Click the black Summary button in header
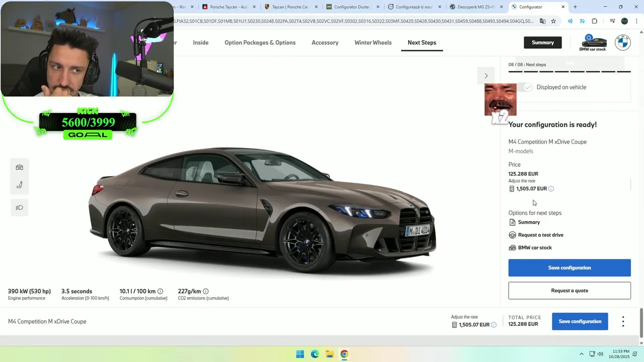The width and height of the screenshot is (644, 362). coord(542,43)
